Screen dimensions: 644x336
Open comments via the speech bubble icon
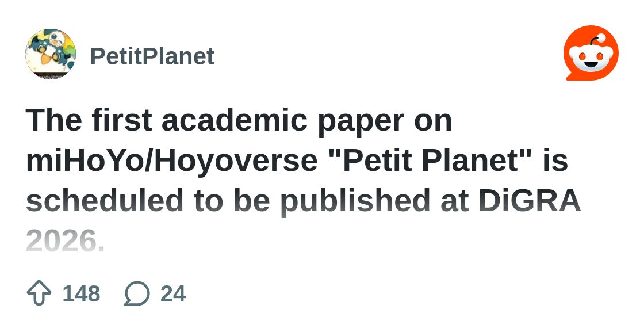tap(137, 293)
